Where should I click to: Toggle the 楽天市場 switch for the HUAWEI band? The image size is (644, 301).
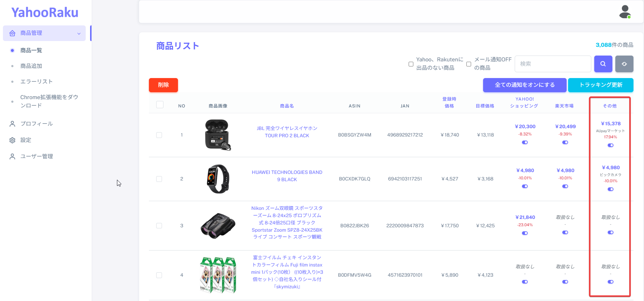(565, 186)
